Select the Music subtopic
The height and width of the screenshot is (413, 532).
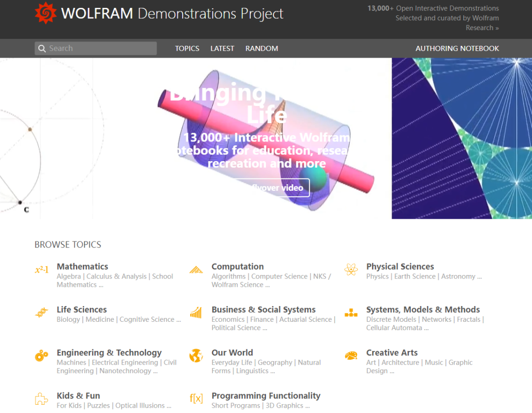(x=434, y=362)
